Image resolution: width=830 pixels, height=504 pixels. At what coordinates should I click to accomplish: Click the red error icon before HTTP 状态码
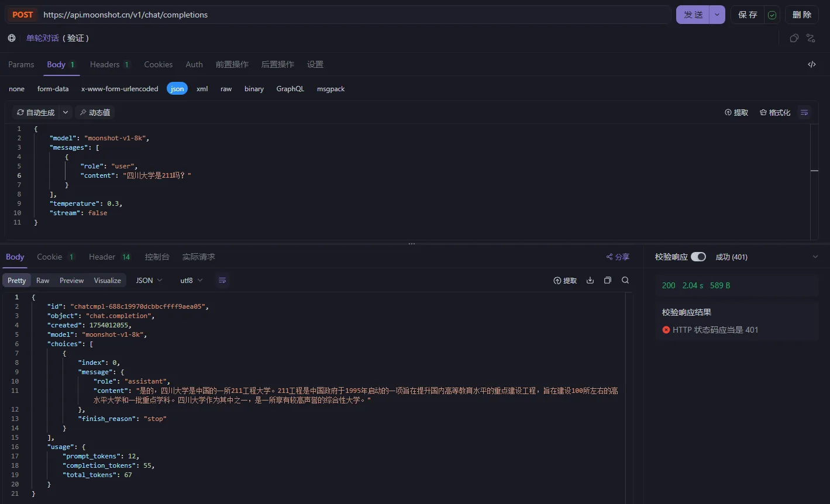(x=666, y=330)
